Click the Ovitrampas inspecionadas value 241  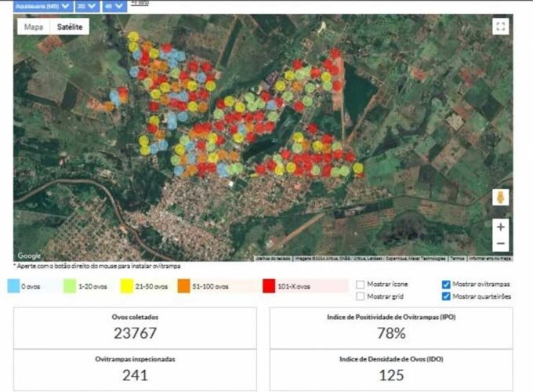click(x=135, y=376)
